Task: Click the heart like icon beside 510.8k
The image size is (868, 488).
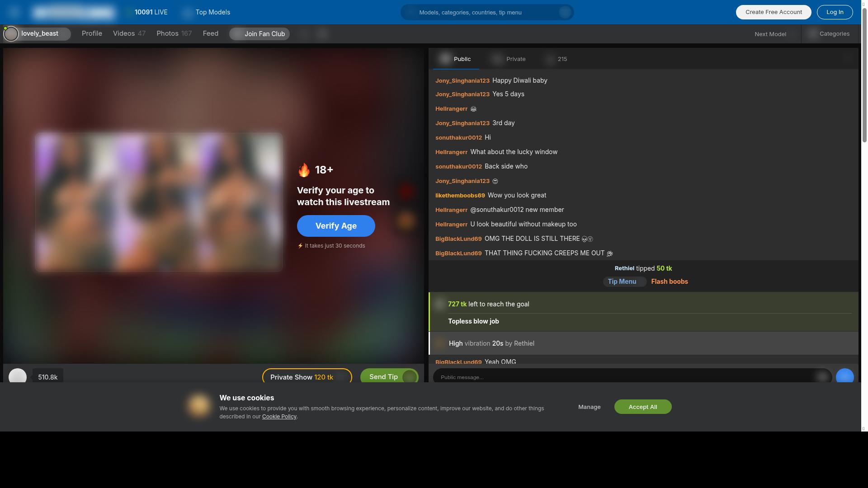Action: pyautogui.click(x=18, y=377)
